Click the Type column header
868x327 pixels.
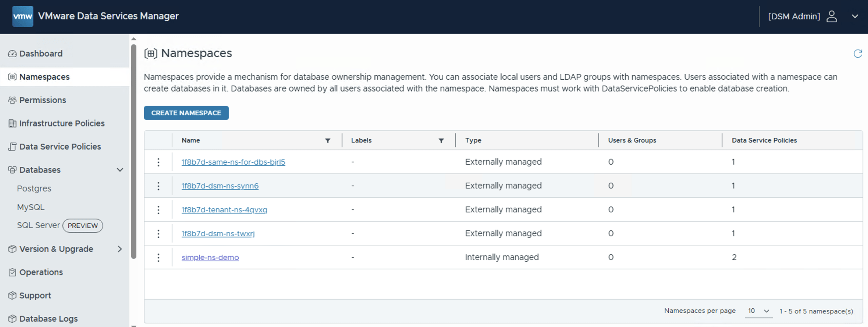click(473, 140)
